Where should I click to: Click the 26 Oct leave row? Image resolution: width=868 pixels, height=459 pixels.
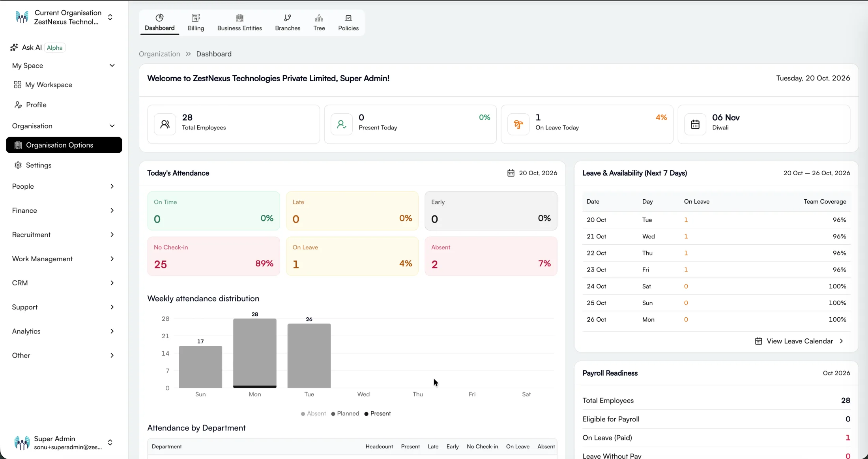[x=716, y=319]
